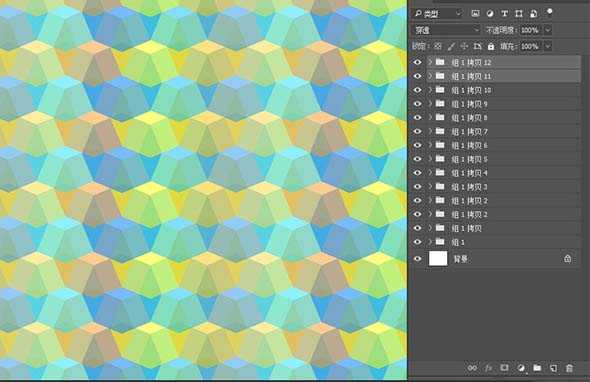Filter for shape layers icon
The image size is (590, 382).
click(x=519, y=14)
